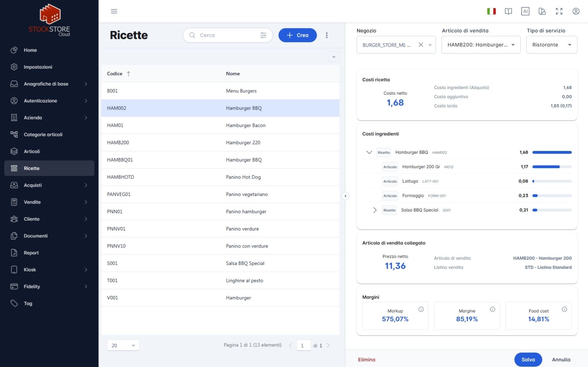The height and width of the screenshot is (367, 588).
Task: Clear the Negozio BURGER_STORE_MI selection
Action: coord(421,45)
